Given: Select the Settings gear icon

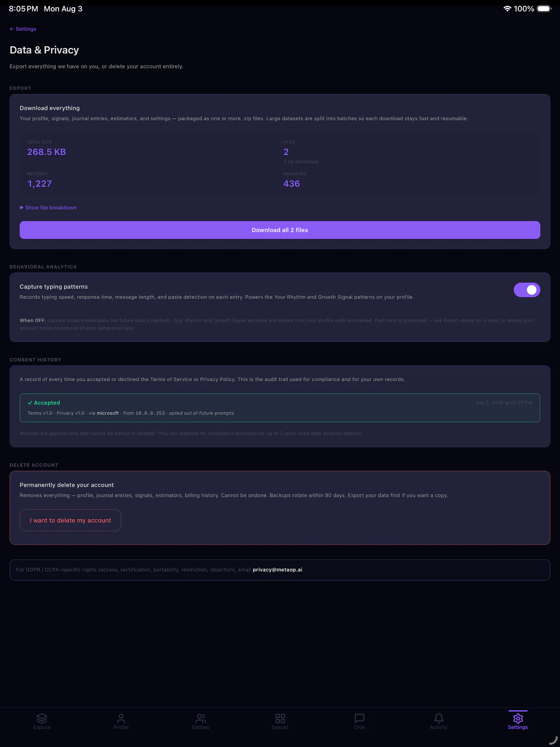Looking at the screenshot, I should (x=518, y=718).
